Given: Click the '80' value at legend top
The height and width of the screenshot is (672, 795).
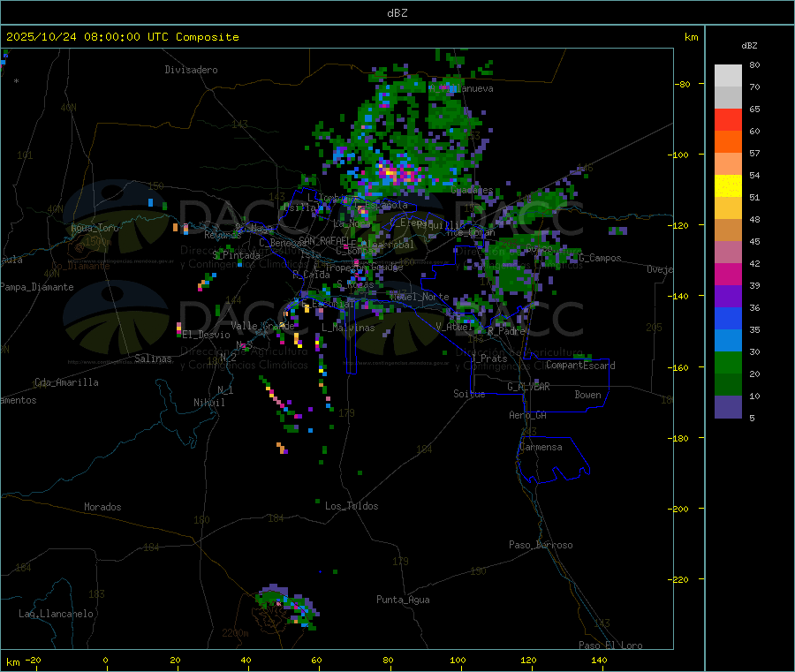Looking at the screenshot, I should tap(754, 64).
